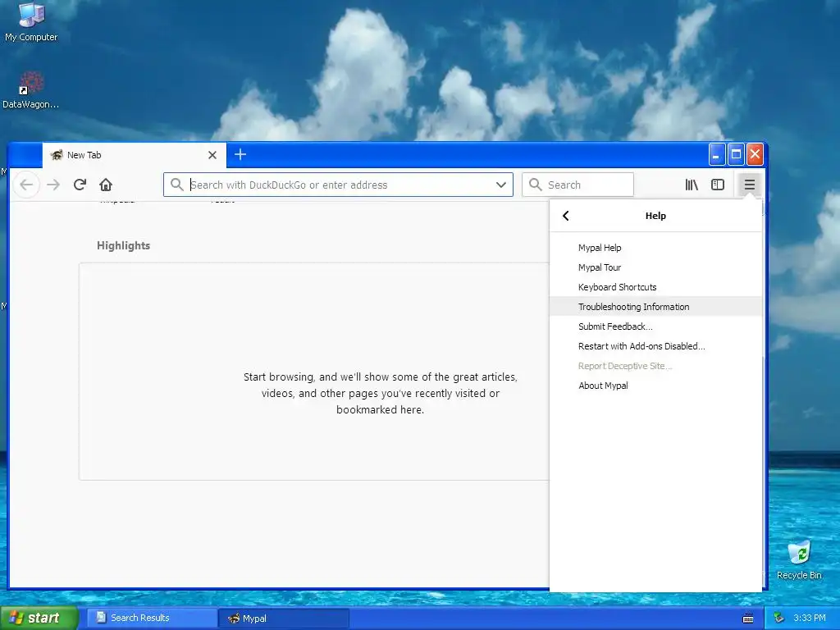
Task: Open Mypal Help menu entry
Action: [655, 248]
